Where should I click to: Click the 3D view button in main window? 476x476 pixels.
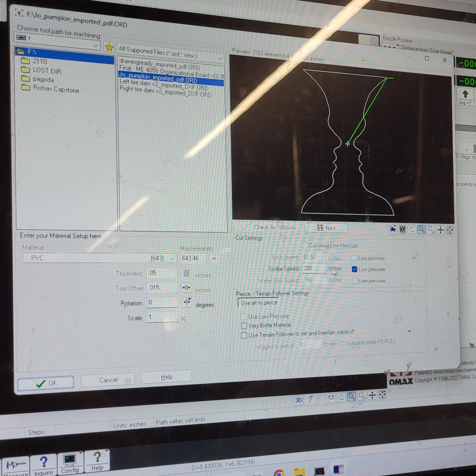(x=298, y=400)
